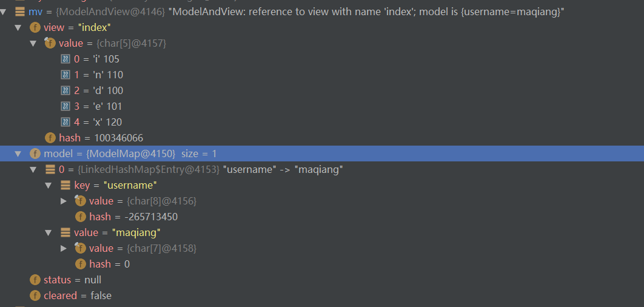This screenshot has height=307, width=644.
Task: Select the hash = -265713450 row
Action: [x=133, y=217]
